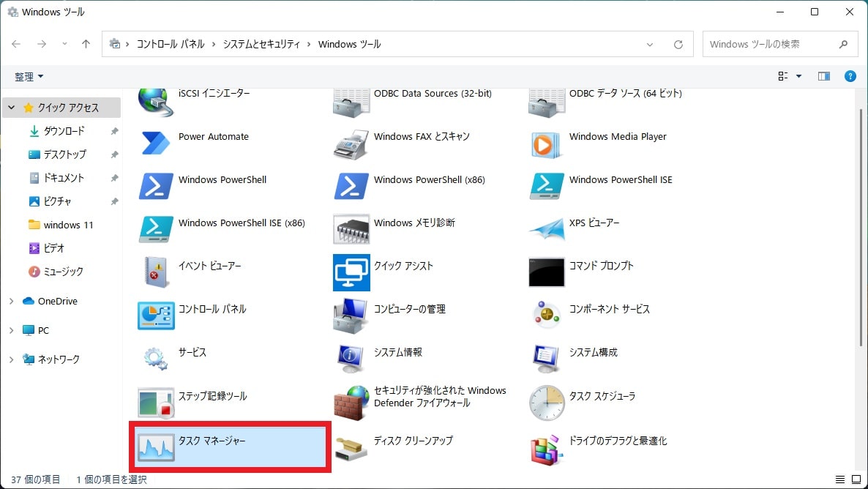Select the タスク マネージャー icon
868x489 pixels.
point(156,447)
